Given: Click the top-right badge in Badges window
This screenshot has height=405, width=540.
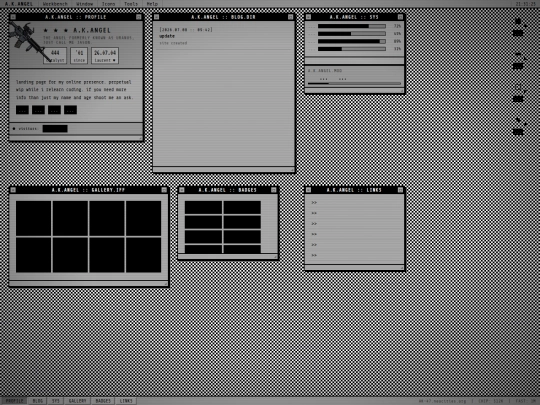Looking at the screenshot, I should (242, 208).
